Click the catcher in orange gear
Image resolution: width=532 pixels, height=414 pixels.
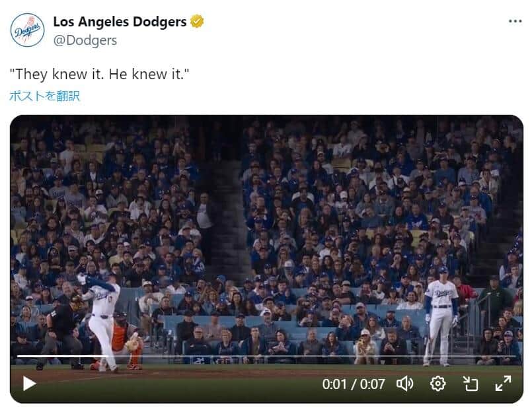(x=126, y=340)
